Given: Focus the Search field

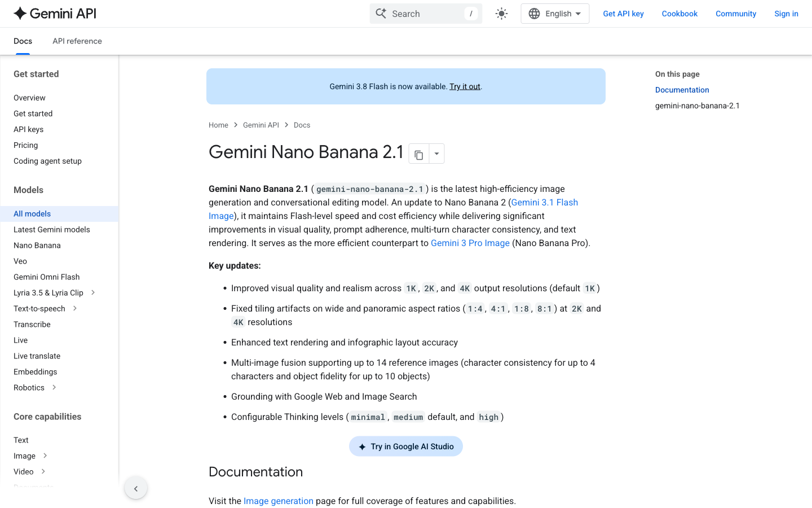Looking at the screenshot, I should click(426, 14).
